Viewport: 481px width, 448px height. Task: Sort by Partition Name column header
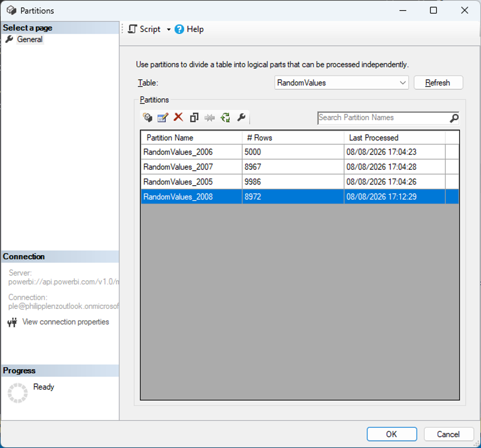(191, 138)
